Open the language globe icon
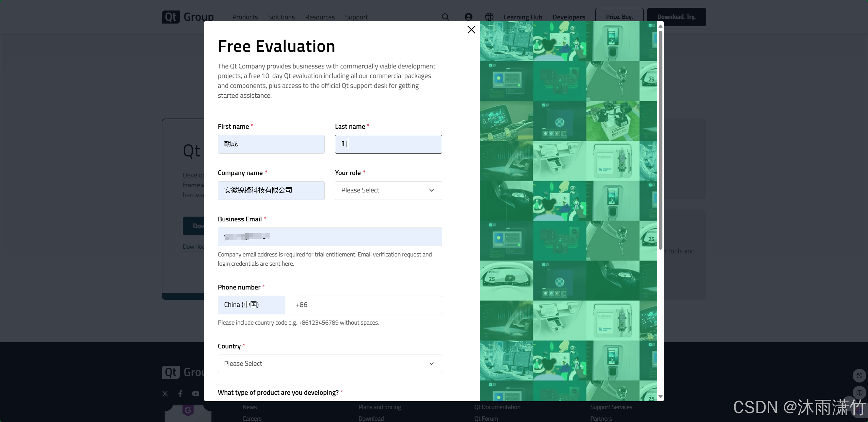Image resolution: width=868 pixels, height=422 pixels. [x=489, y=17]
